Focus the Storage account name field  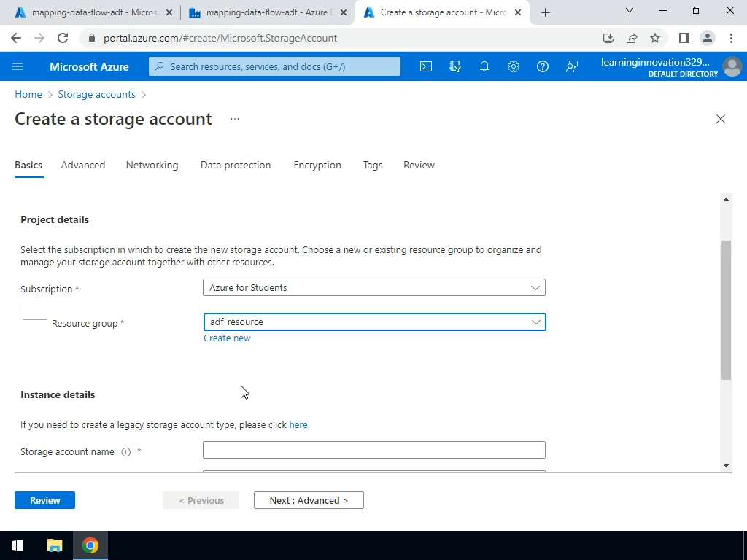[x=374, y=450]
